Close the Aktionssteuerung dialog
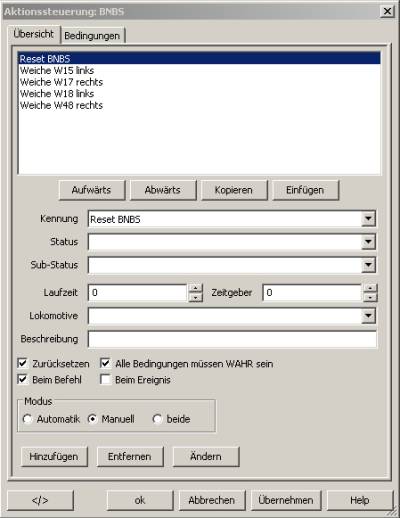The image size is (400, 518). [387, 11]
